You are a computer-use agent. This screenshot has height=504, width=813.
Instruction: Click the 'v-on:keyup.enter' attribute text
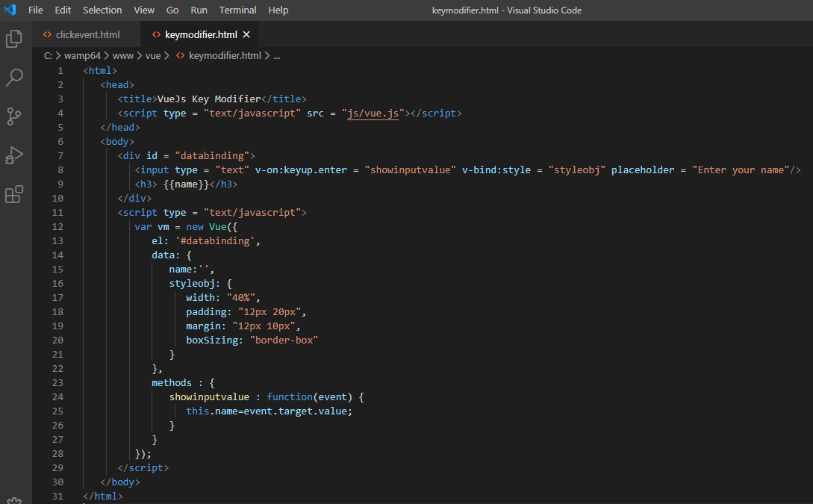click(x=301, y=169)
